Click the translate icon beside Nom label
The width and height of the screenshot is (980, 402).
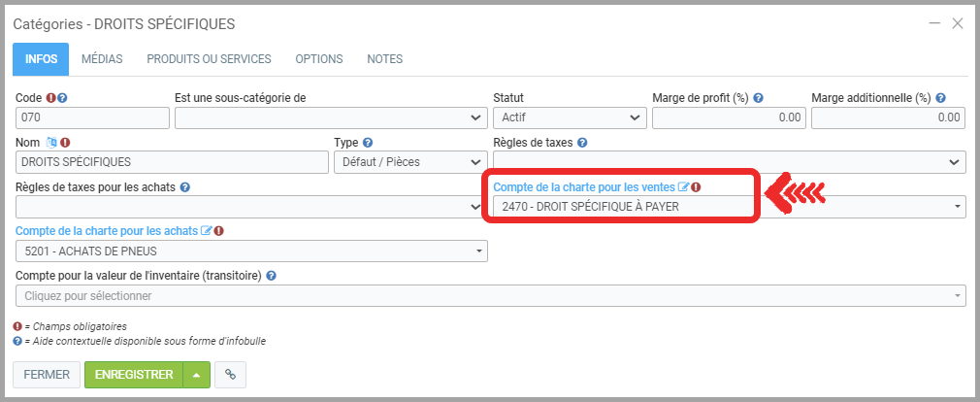(x=52, y=143)
